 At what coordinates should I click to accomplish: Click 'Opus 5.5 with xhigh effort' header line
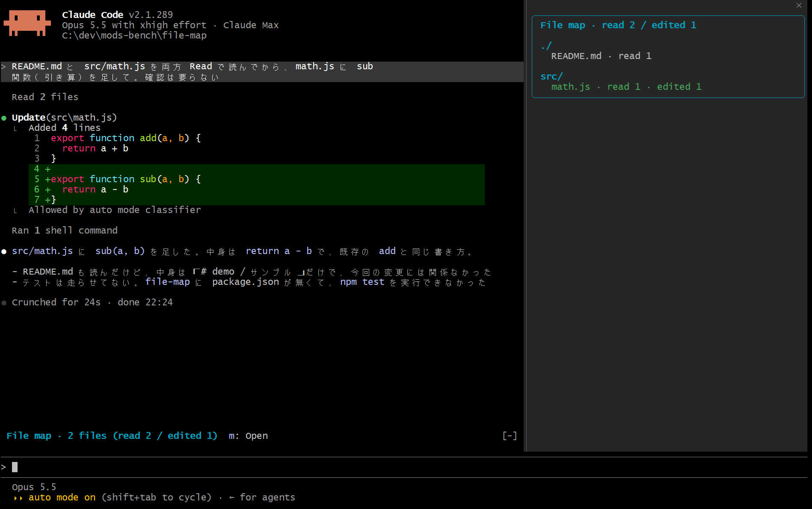click(134, 25)
